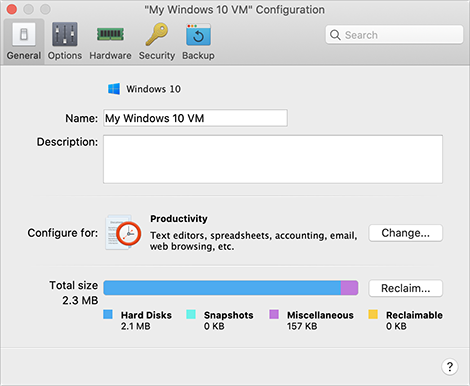Go to the Security tab
470x386 pixels.
tap(157, 41)
